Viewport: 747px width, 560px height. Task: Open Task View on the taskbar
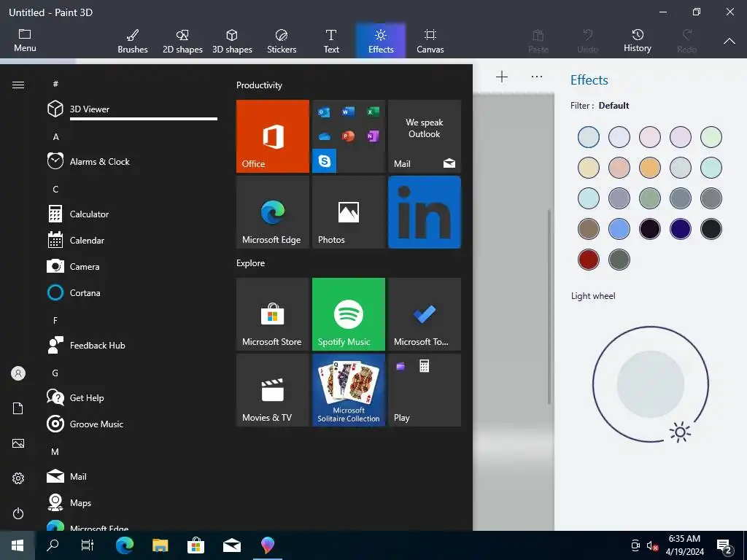click(88, 545)
